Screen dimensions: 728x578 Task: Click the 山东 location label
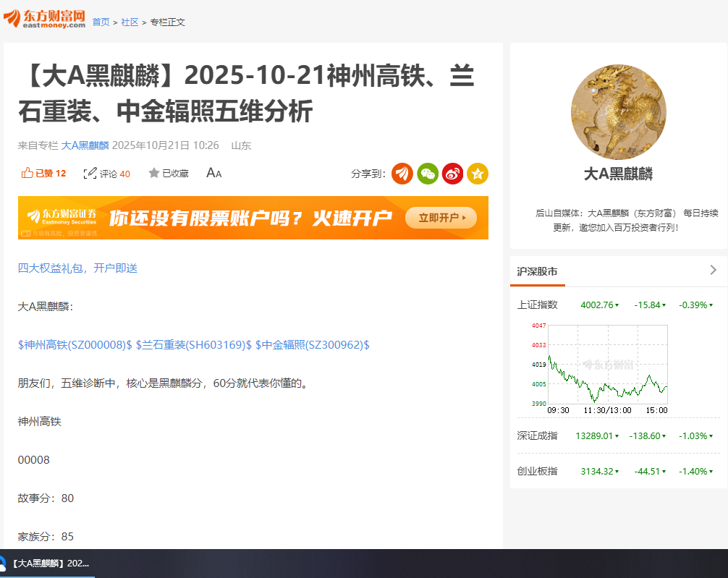click(x=241, y=145)
